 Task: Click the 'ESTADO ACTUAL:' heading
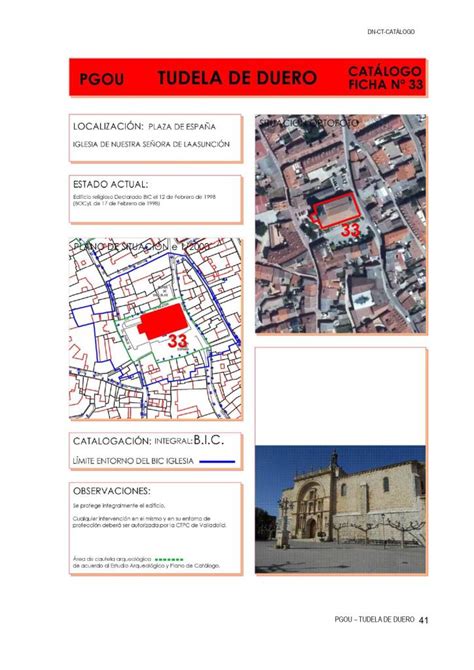pyautogui.click(x=110, y=185)
